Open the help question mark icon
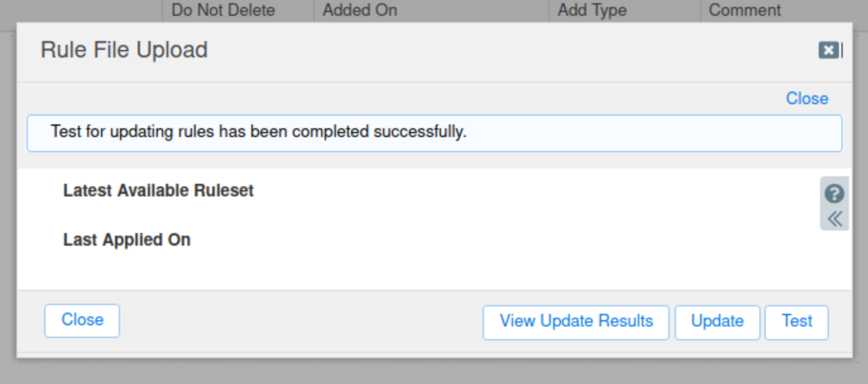 (835, 193)
